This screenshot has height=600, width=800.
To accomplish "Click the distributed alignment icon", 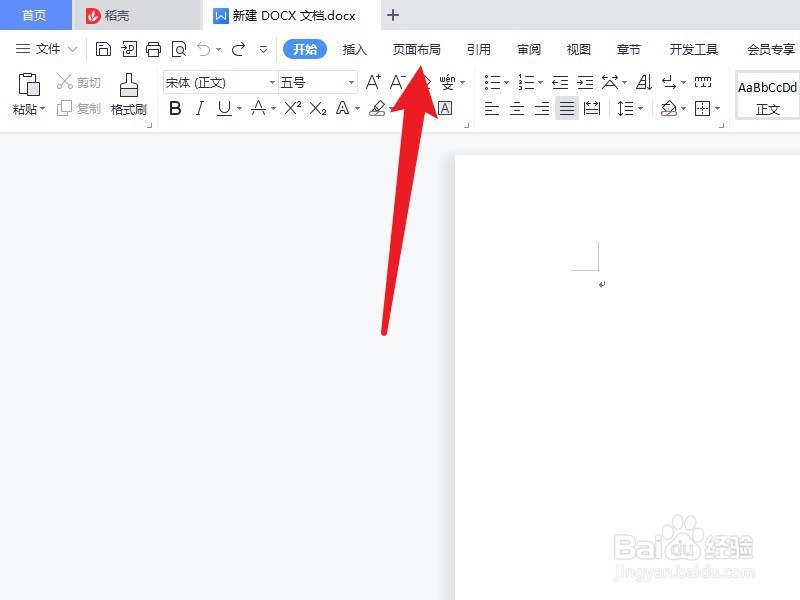I will click(x=592, y=108).
